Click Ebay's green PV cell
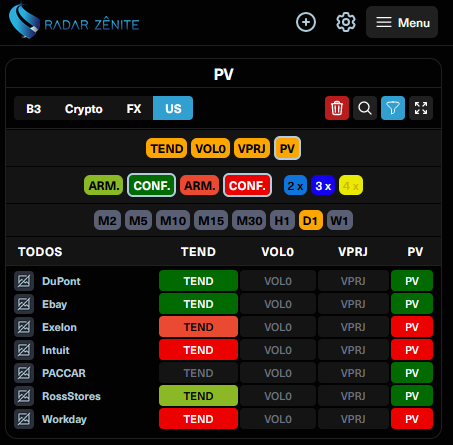453x445 pixels. click(x=412, y=304)
